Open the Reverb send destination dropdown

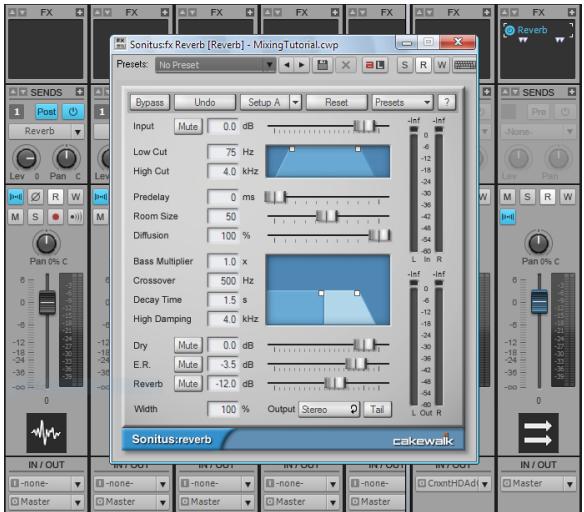click(46, 131)
